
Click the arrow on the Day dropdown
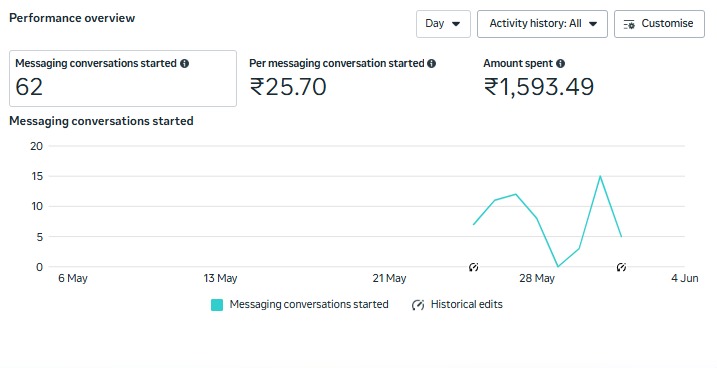click(x=456, y=24)
